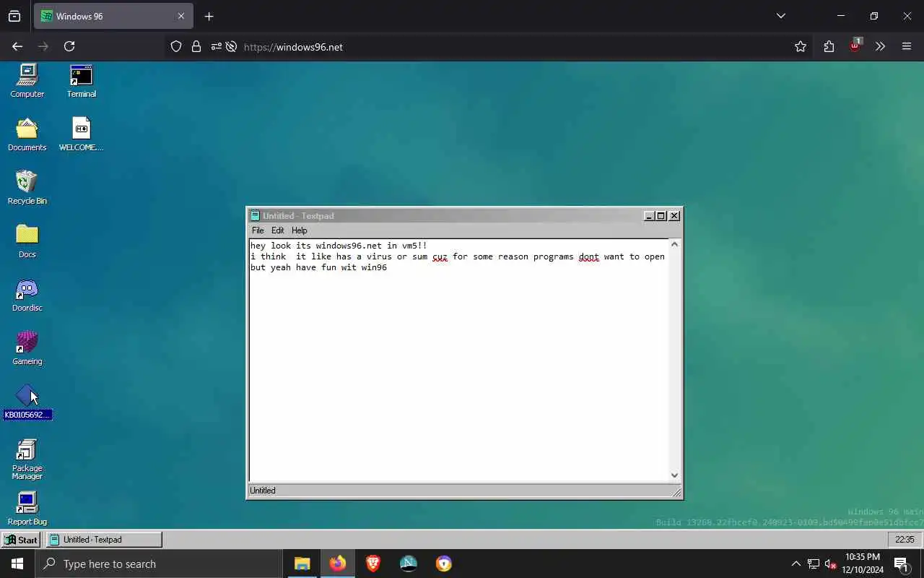Open the Windows notification center
The width and height of the screenshot is (924, 578).
901,564
